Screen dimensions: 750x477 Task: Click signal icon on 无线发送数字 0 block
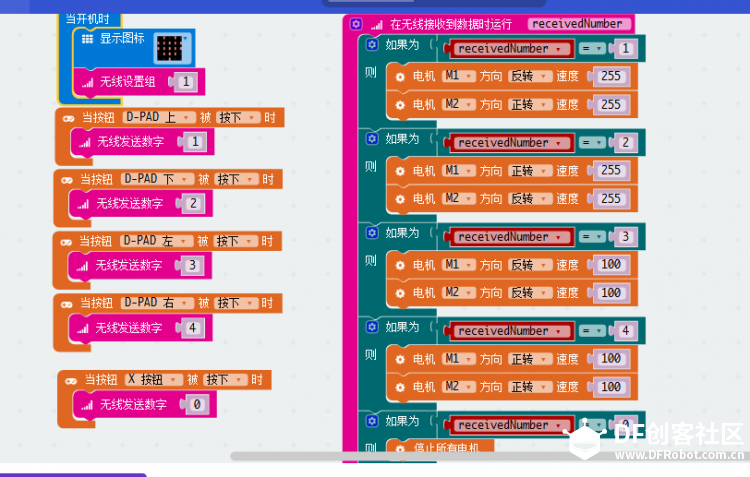[x=87, y=406]
